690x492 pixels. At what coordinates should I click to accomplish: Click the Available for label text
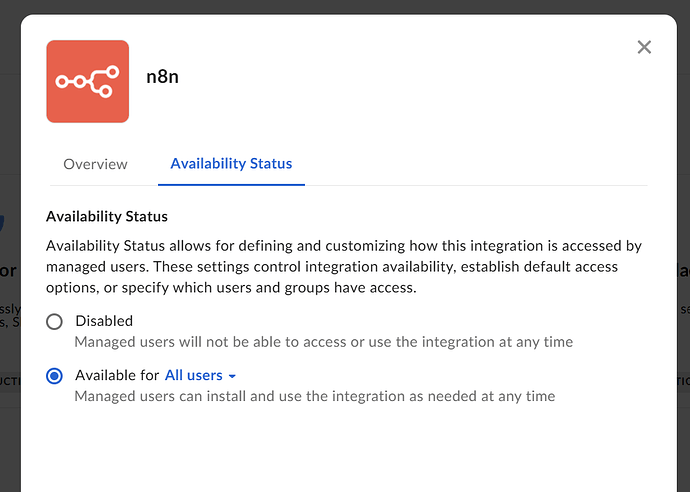coord(117,376)
